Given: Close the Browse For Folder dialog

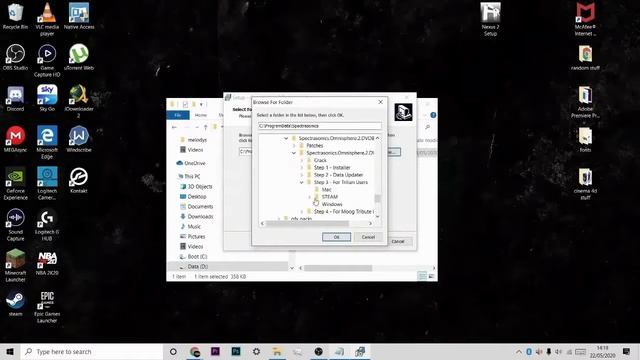Looking at the screenshot, I should pyautogui.click(x=380, y=102).
